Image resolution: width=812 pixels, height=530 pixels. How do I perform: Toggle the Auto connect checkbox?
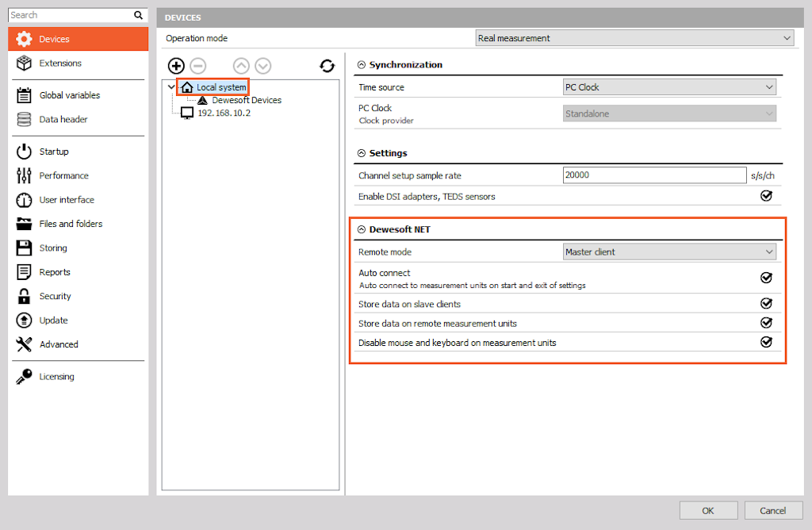(767, 278)
